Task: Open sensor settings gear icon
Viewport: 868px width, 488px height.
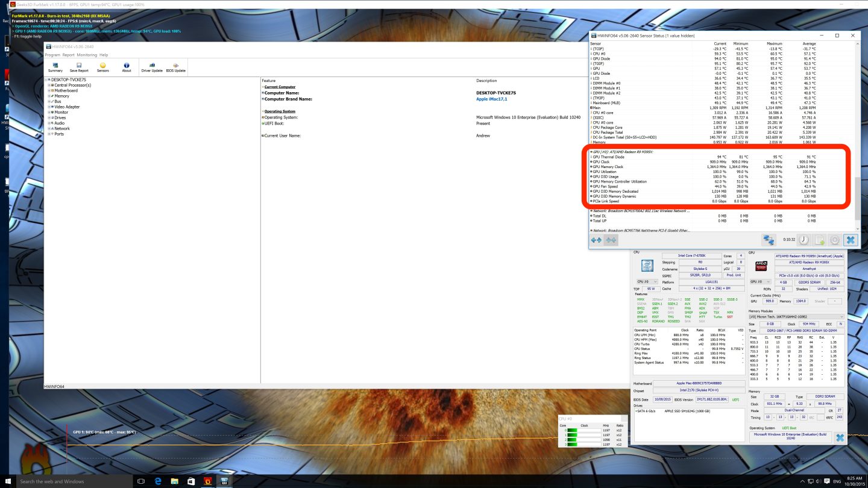Action: tap(834, 240)
